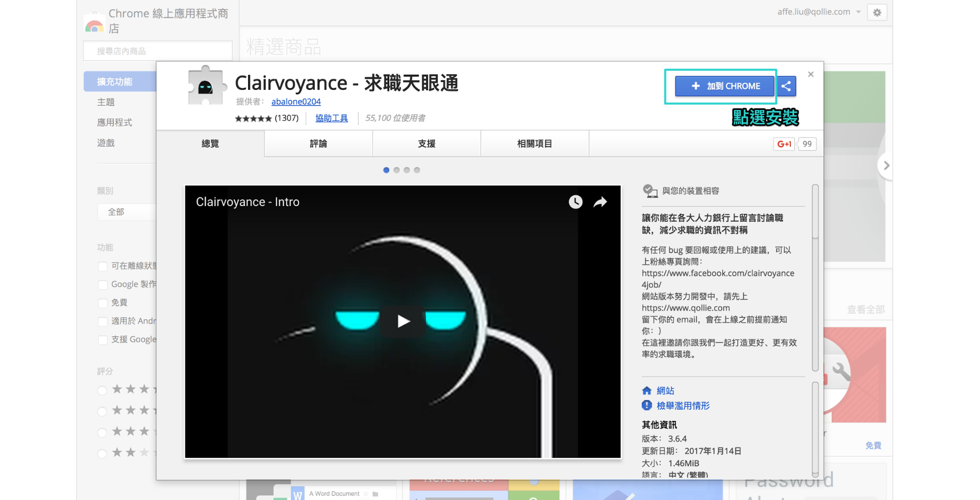Screen dimensions: 980x500
Task: Toggle the 可在離線狀態 checkbox
Action: [x=102, y=266]
